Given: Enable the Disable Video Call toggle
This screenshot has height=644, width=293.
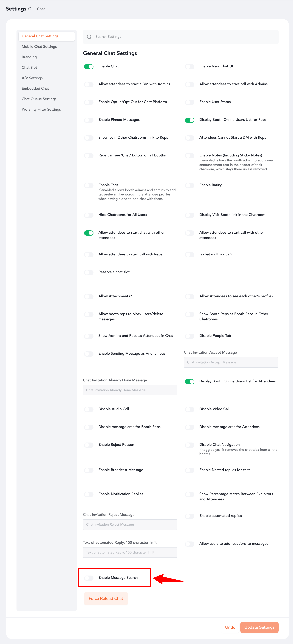Looking at the screenshot, I should (189, 409).
